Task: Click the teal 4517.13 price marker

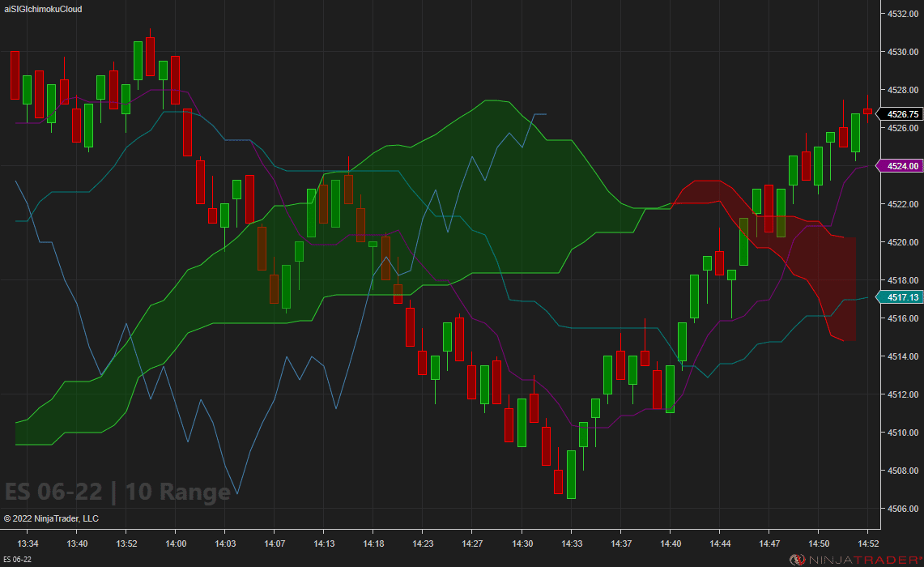Action: pyautogui.click(x=902, y=297)
